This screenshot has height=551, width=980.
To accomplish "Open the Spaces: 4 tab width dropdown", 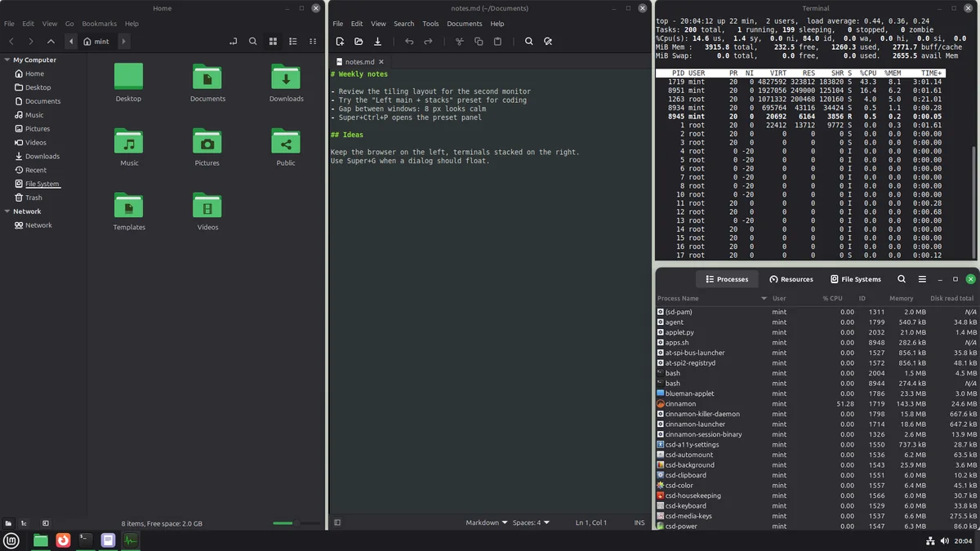I will [x=531, y=522].
